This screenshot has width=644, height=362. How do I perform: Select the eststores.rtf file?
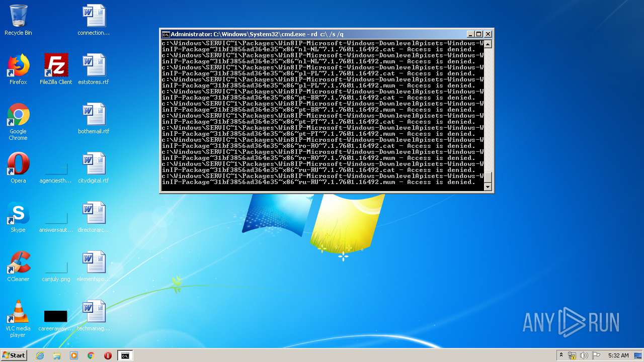click(x=94, y=69)
